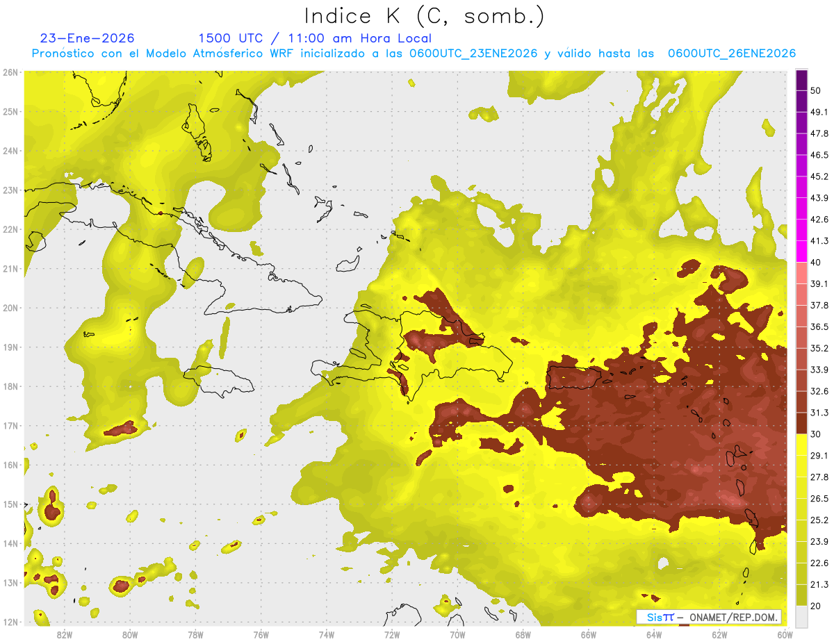Click longitude label '74W'
The width and height of the screenshot is (834, 644).
pos(326,634)
